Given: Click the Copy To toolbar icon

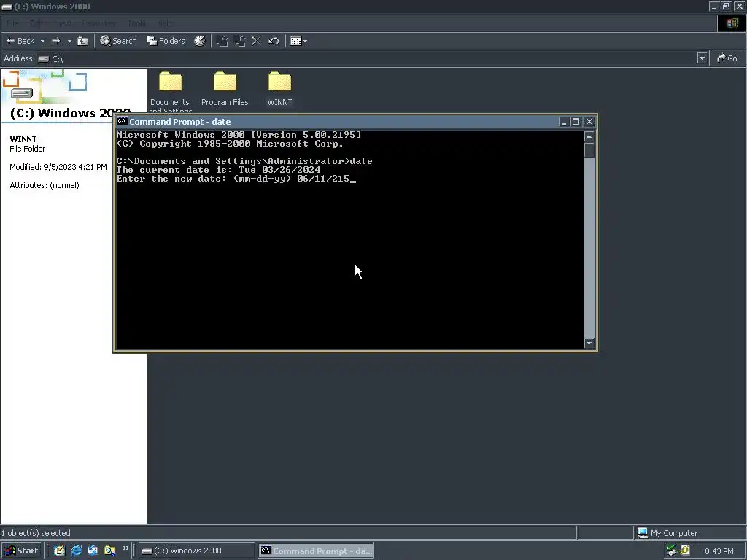Looking at the screenshot, I should click(x=239, y=41).
